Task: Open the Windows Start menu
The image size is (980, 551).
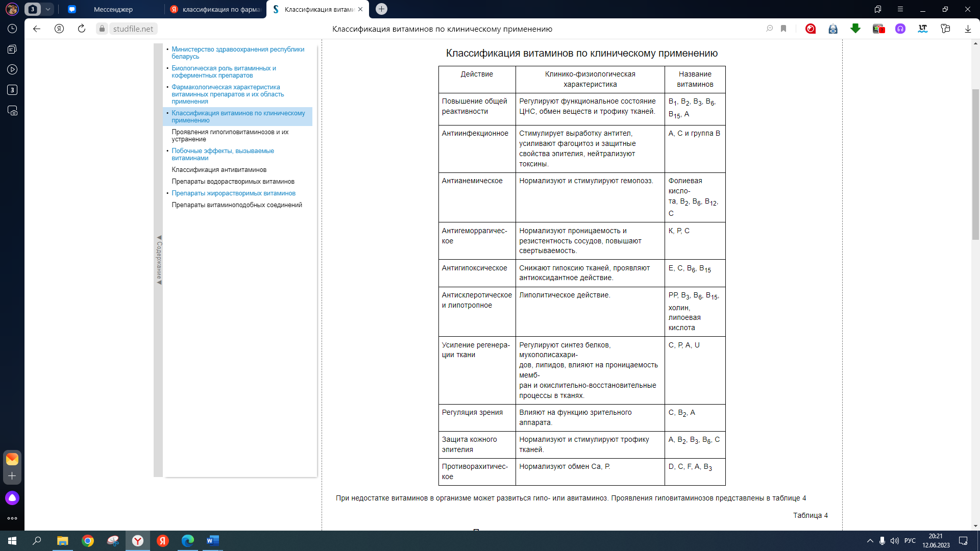Action: (x=12, y=541)
